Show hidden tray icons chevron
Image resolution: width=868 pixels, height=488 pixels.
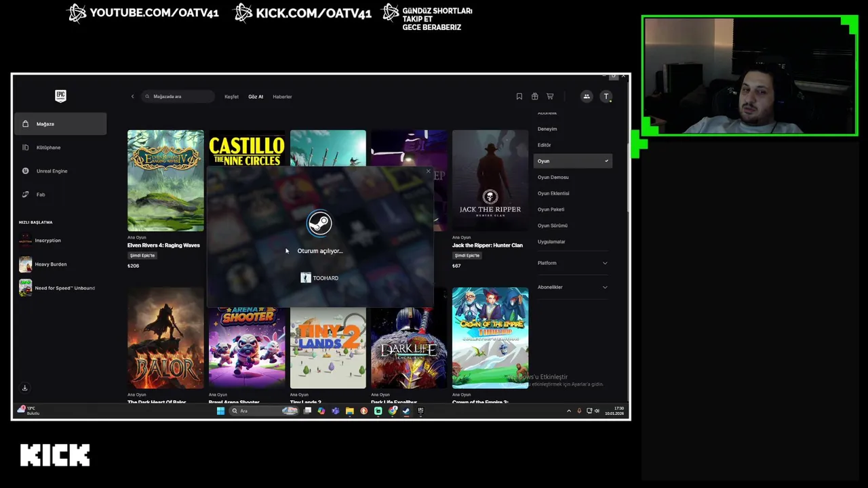569,411
